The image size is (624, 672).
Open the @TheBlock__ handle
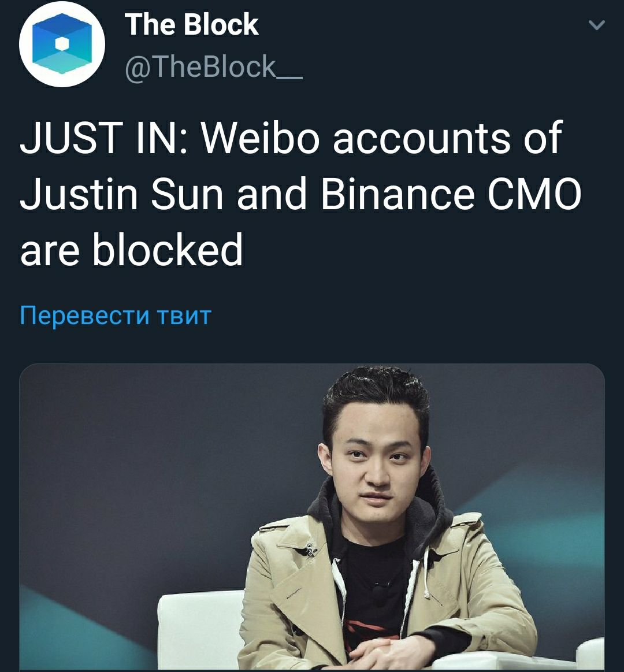[213, 67]
